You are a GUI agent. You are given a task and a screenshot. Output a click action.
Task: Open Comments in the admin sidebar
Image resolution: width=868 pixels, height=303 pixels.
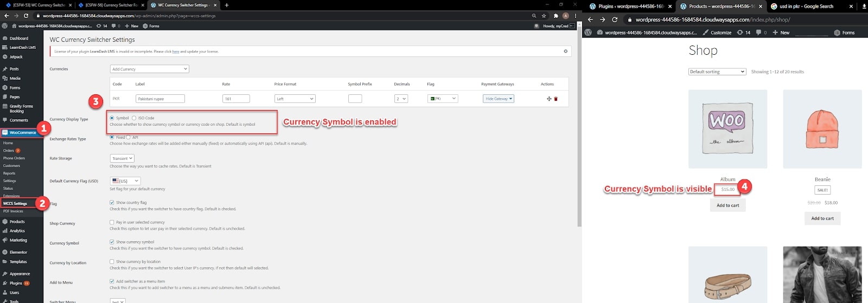coord(18,120)
